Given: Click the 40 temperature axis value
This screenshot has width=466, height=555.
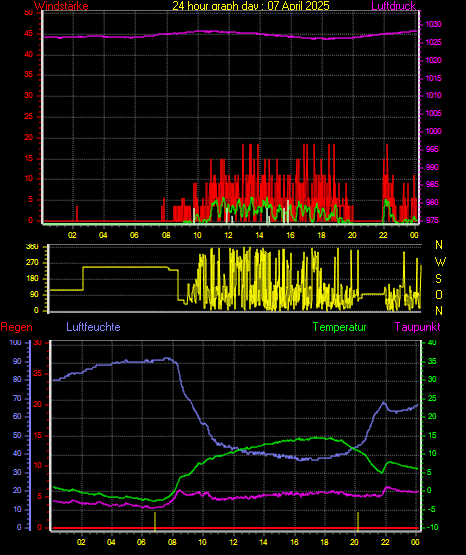Looking at the screenshot, I should point(432,342).
